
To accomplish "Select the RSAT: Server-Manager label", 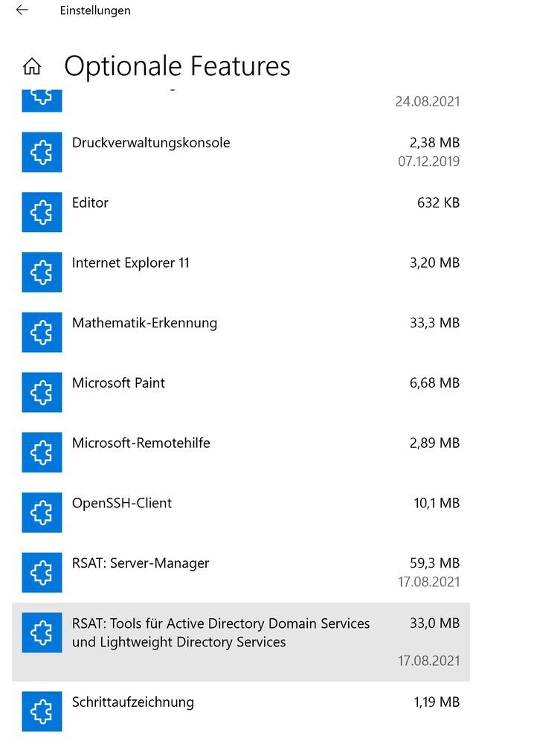I will pyautogui.click(x=141, y=563).
